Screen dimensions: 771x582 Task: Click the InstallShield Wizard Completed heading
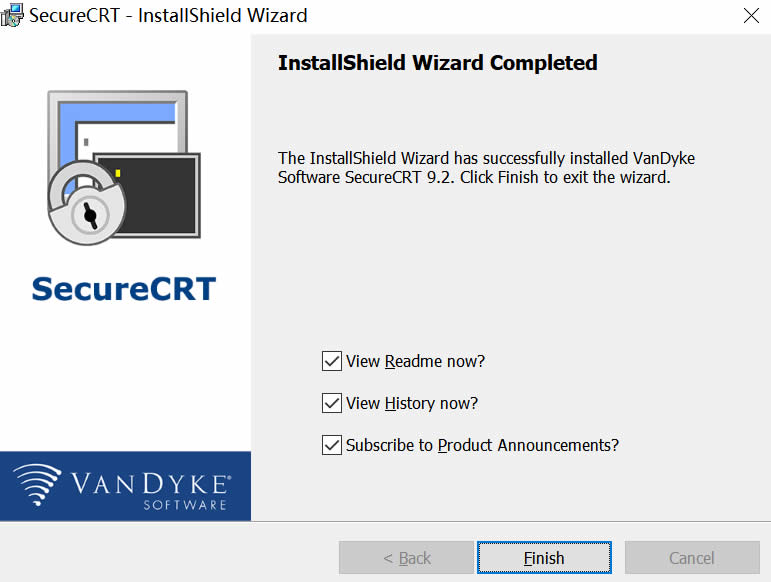[437, 63]
